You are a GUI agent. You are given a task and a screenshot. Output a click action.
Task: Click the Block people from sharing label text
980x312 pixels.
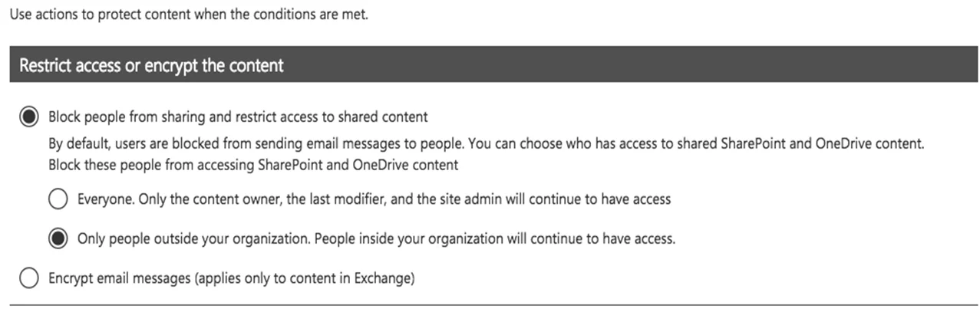[238, 117]
